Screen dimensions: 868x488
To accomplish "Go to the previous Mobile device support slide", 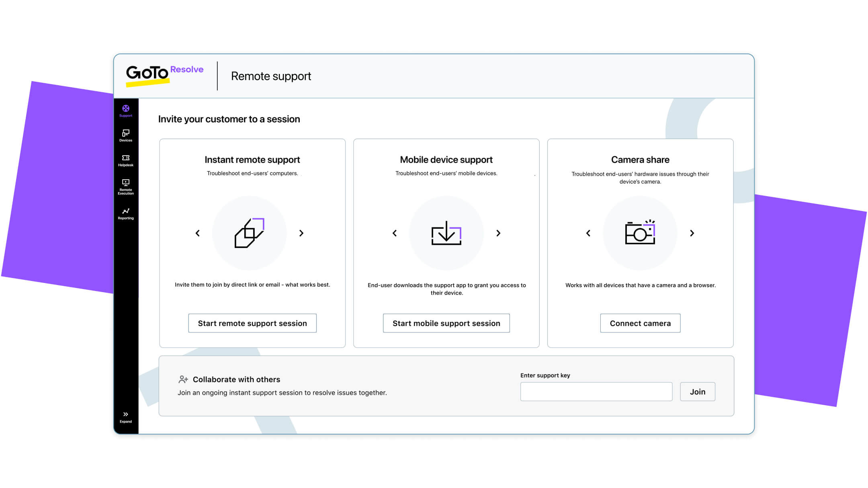I will (394, 233).
